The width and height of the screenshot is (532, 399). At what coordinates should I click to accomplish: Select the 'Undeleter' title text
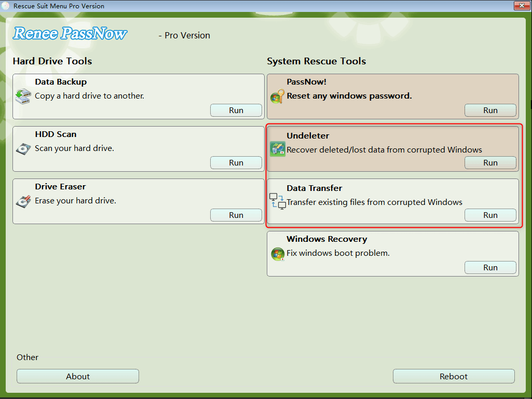point(308,136)
